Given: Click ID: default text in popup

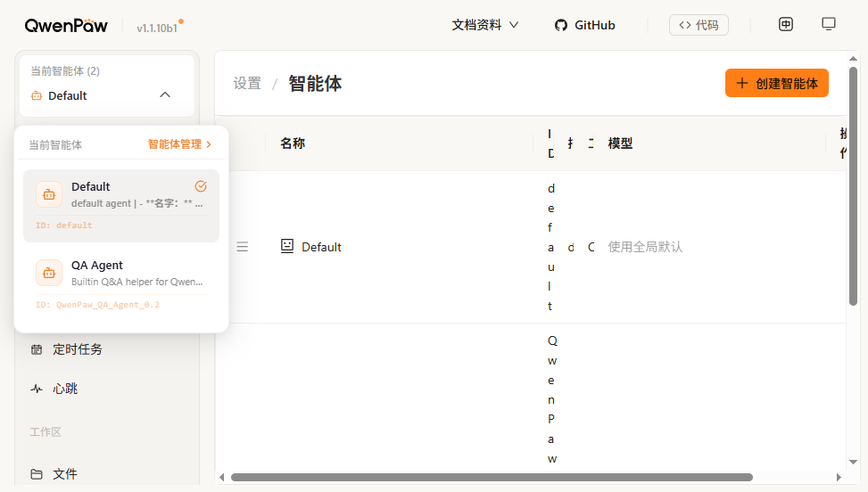Looking at the screenshot, I should (x=64, y=225).
